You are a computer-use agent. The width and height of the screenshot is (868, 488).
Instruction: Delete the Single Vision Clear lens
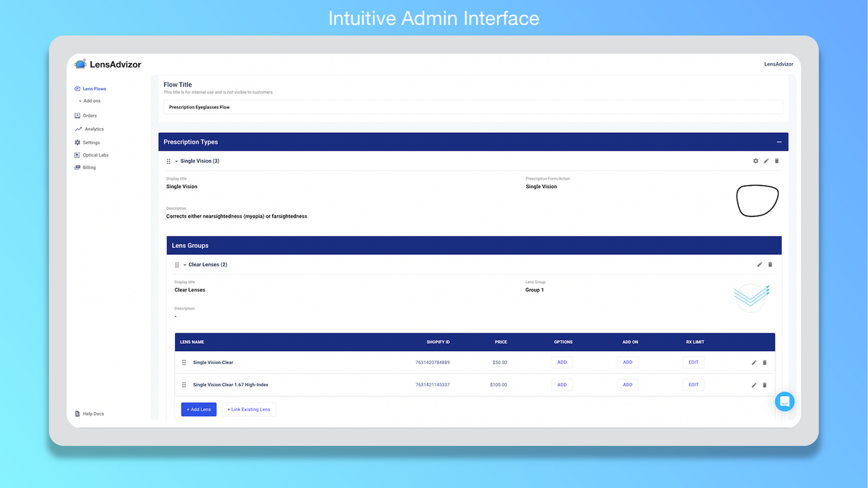click(765, 363)
